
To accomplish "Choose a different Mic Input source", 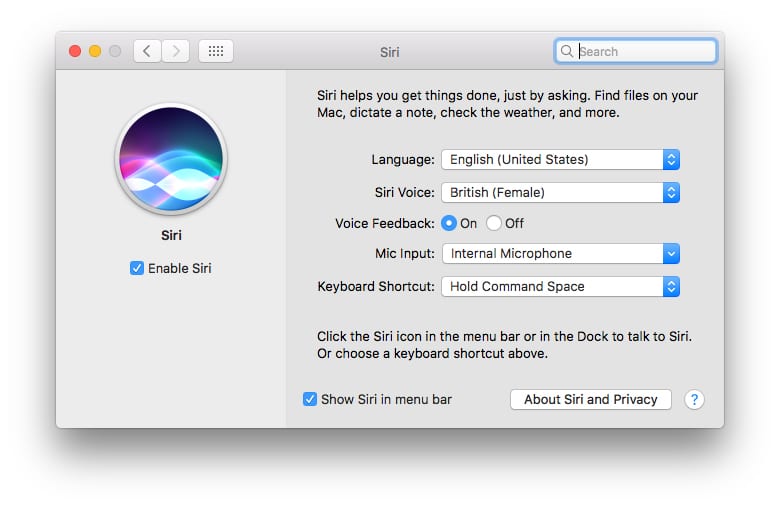I will (x=560, y=254).
